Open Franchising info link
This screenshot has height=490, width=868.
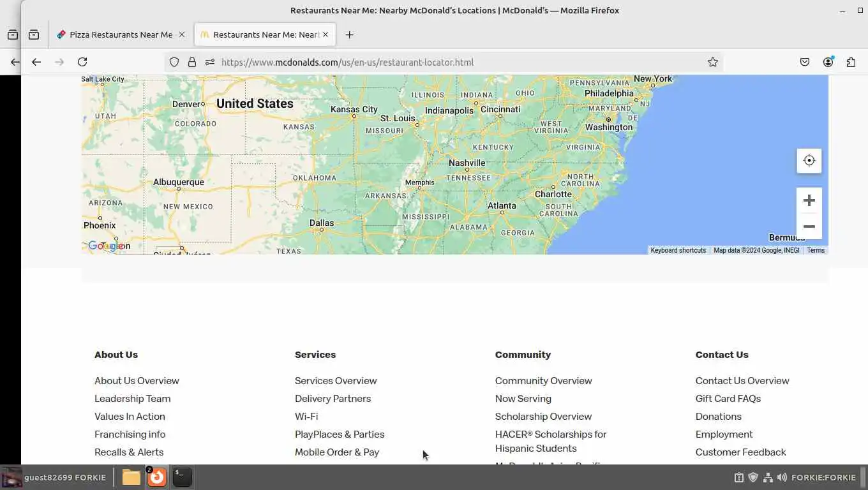(130, 434)
